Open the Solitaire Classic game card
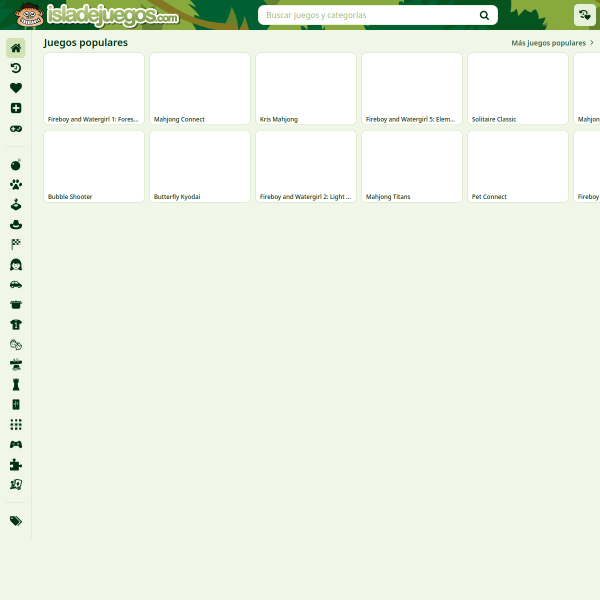The height and width of the screenshot is (600, 600). pyautogui.click(x=518, y=88)
